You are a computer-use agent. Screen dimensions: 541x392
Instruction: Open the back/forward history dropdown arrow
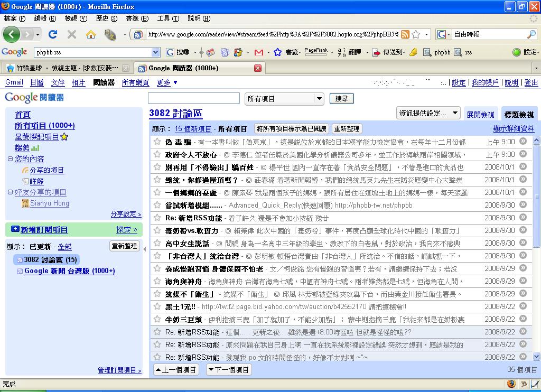[x=38, y=34]
